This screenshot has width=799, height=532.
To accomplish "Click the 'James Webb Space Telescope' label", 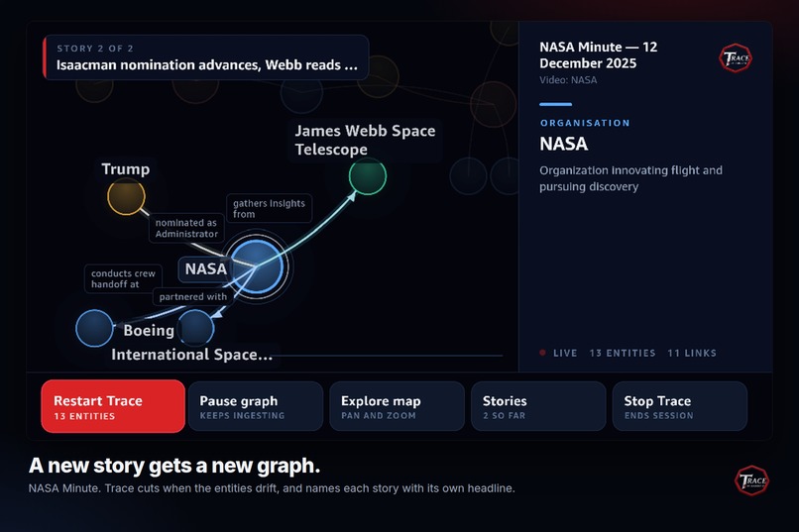I will [x=365, y=140].
